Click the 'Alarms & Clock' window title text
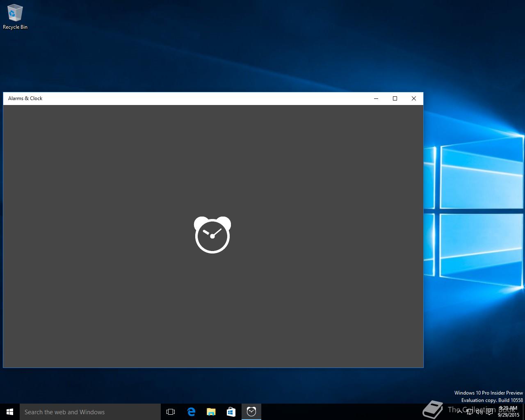 [x=25, y=98]
